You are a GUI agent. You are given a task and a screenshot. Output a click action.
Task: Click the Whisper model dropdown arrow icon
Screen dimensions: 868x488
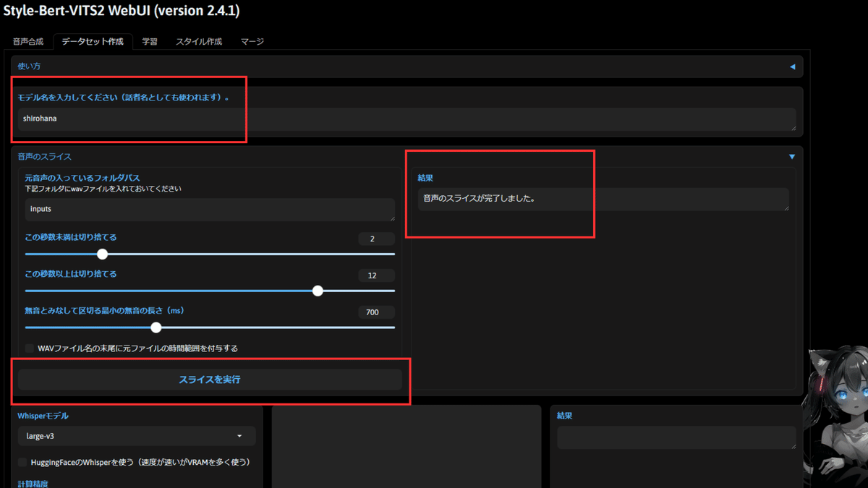pyautogui.click(x=240, y=437)
